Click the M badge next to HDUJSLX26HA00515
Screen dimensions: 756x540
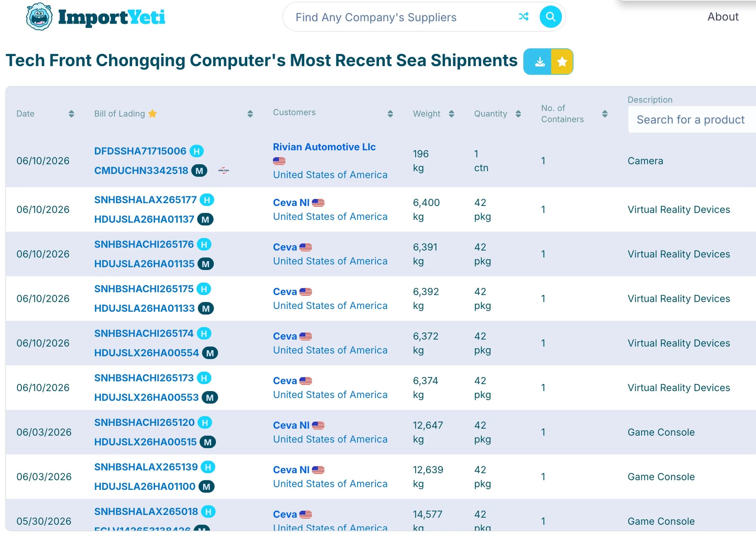(x=208, y=442)
